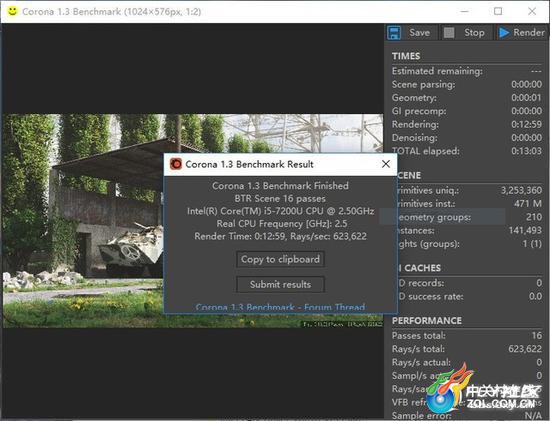Click the TIMES section header
Image resolution: width=550 pixels, height=421 pixels.
click(406, 56)
